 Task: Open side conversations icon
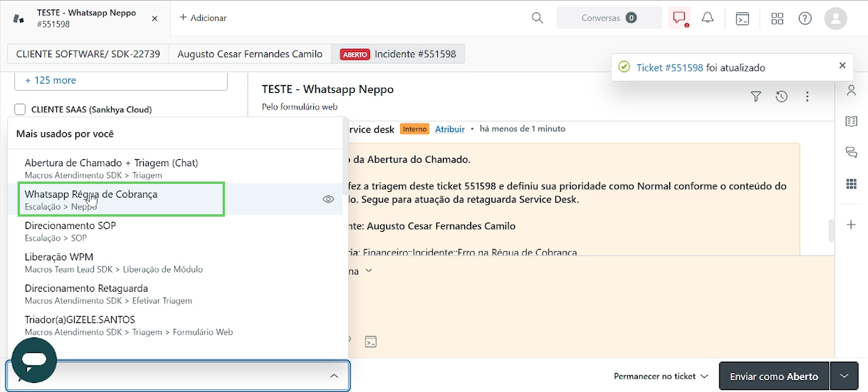[851, 153]
